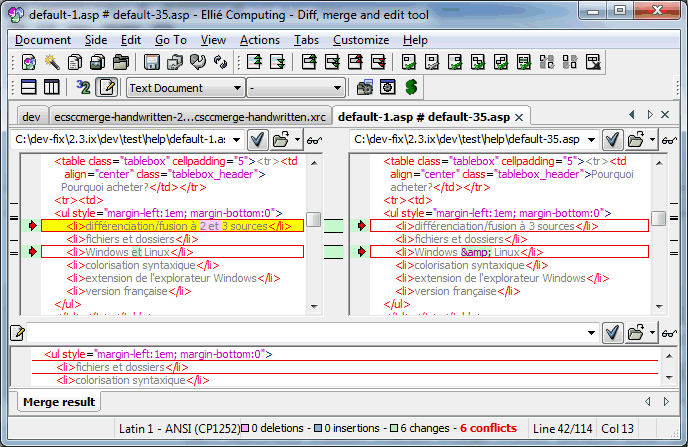688x447 pixels.
Task: Click the green changes legend square
Action: (394, 428)
